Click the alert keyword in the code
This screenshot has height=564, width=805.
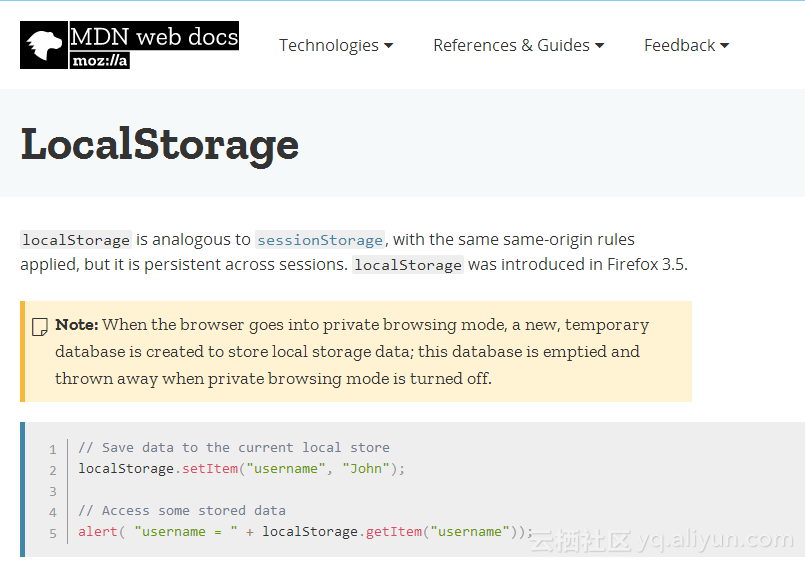point(98,531)
